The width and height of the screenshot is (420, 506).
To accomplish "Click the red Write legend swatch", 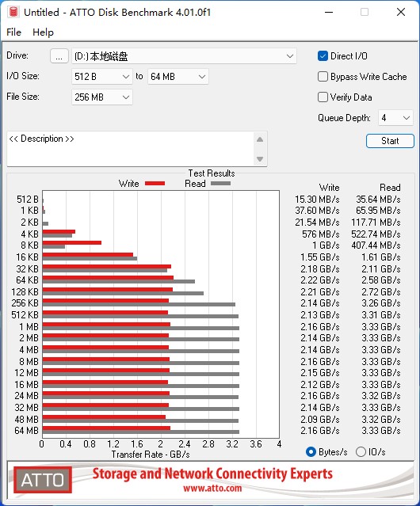I will pos(155,184).
